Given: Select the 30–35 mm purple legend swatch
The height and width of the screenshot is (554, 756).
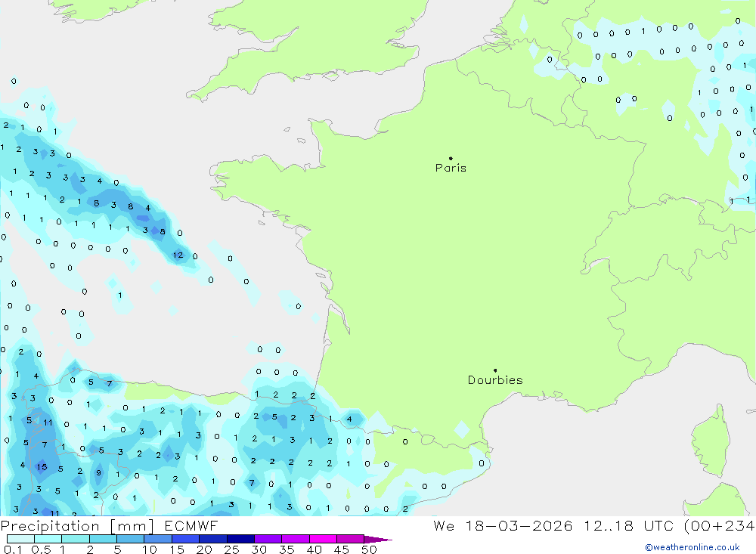Looking at the screenshot, I should pyautogui.click(x=268, y=539).
